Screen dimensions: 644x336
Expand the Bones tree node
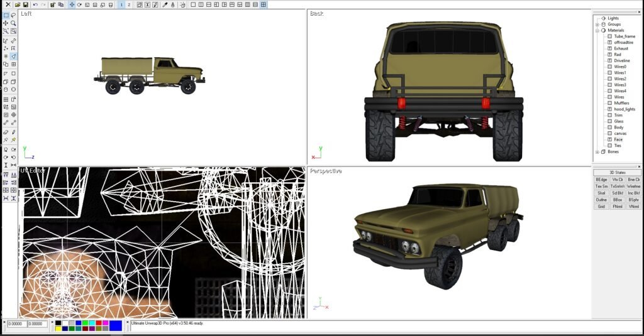click(x=597, y=151)
